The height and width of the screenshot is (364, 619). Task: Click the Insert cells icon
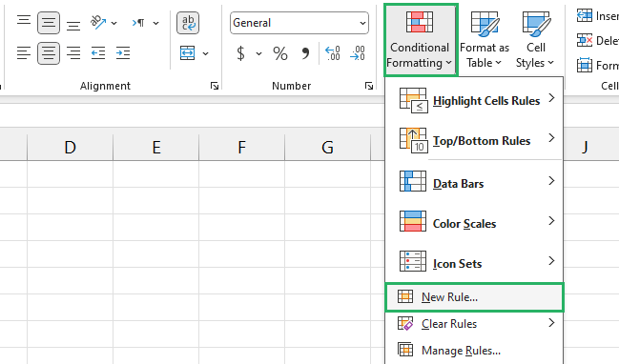coord(585,16)
